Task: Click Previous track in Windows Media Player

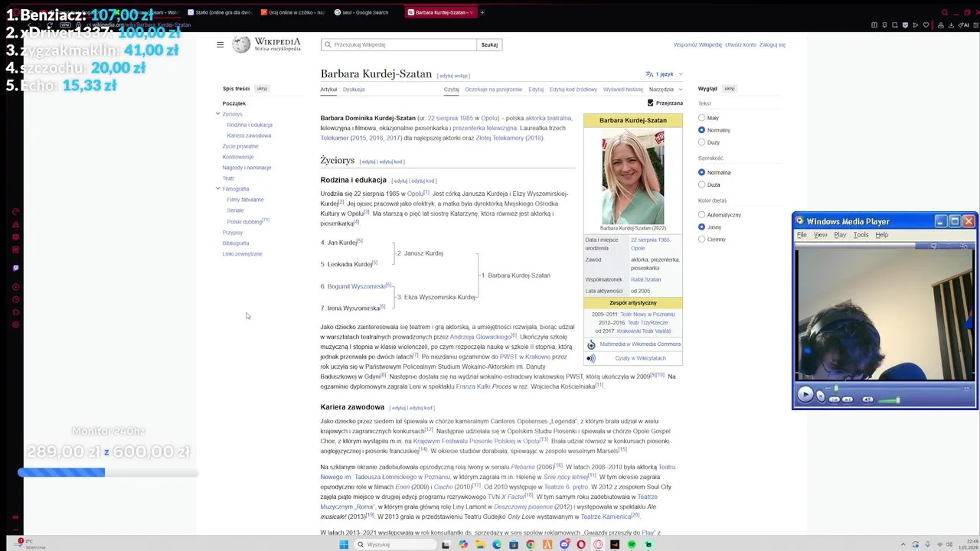Action: pyautogui.click(x=835, y=399)
